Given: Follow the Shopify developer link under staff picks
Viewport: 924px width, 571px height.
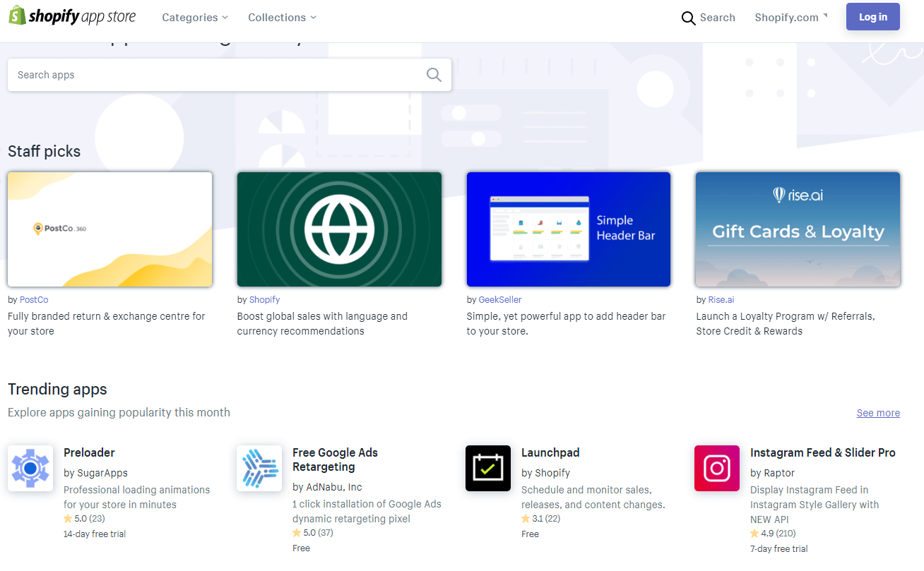Looking at the screenshot, I should point(264,300).
